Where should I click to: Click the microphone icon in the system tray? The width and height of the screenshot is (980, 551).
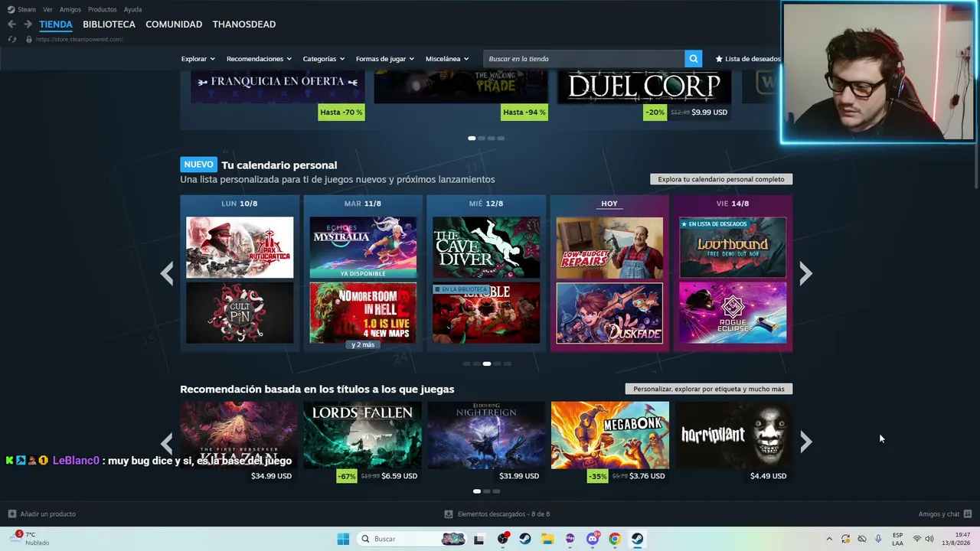(x=878, y=539)
